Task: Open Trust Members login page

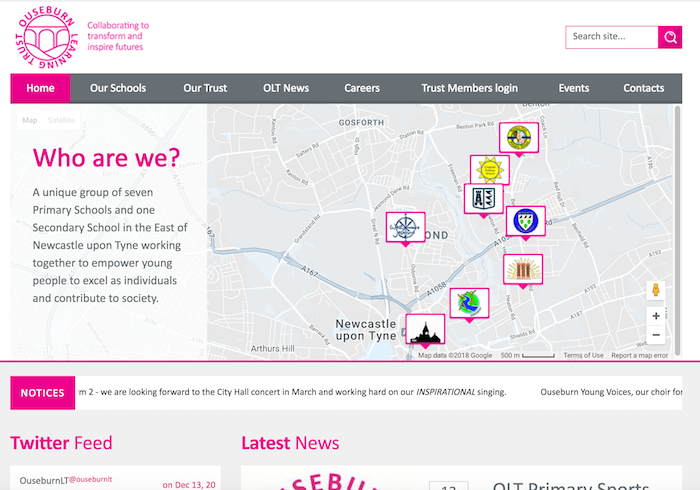Action: pos(469,88)
